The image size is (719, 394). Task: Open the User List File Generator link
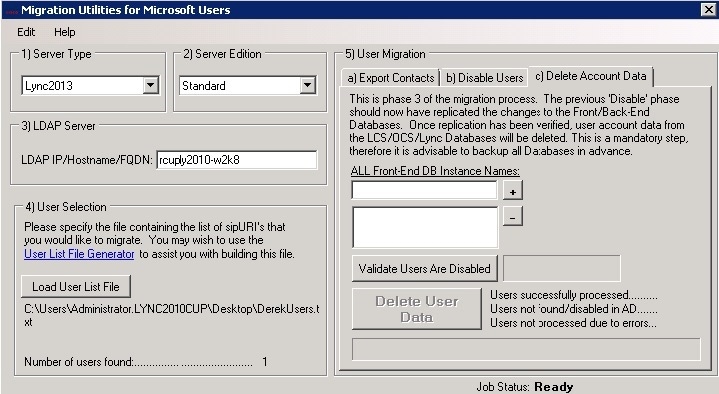click(79, 254)
